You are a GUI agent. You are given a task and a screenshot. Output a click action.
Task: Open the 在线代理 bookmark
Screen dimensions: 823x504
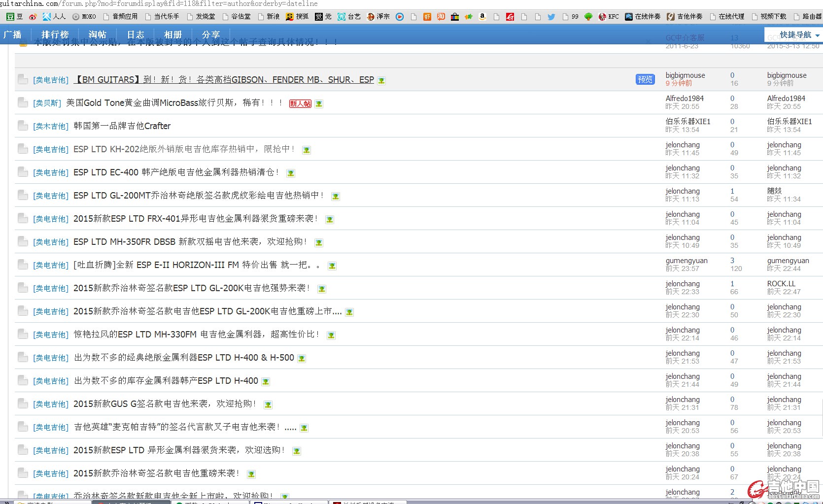[727, 17]
